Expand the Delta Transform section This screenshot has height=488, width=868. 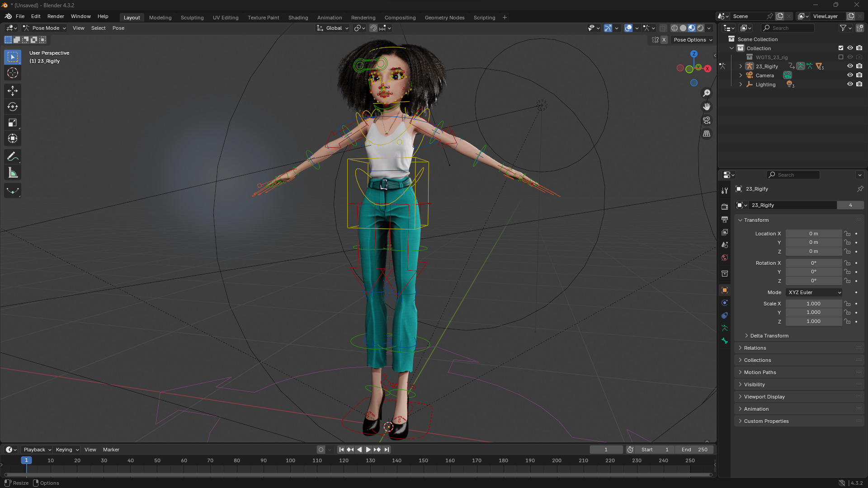(769, 336)
